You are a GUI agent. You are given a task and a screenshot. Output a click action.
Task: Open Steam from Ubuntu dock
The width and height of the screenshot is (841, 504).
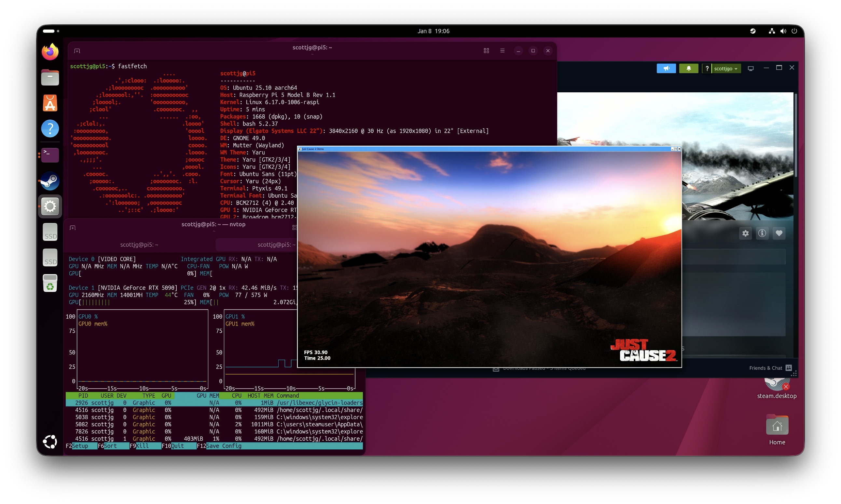point(50,181)
